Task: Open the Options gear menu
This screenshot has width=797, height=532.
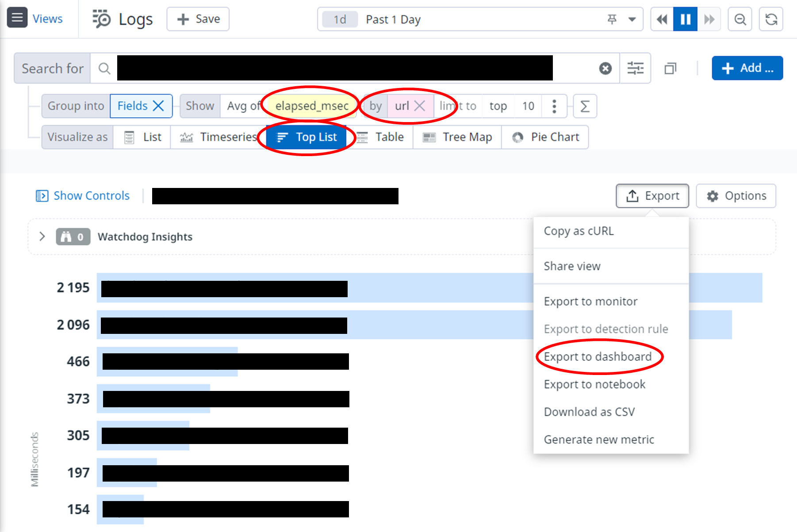Action: (736, 195)
